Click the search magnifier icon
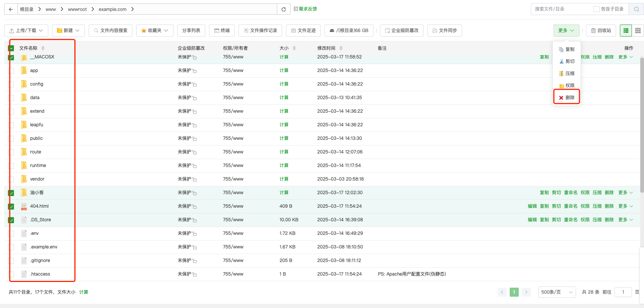 point(636,9)
